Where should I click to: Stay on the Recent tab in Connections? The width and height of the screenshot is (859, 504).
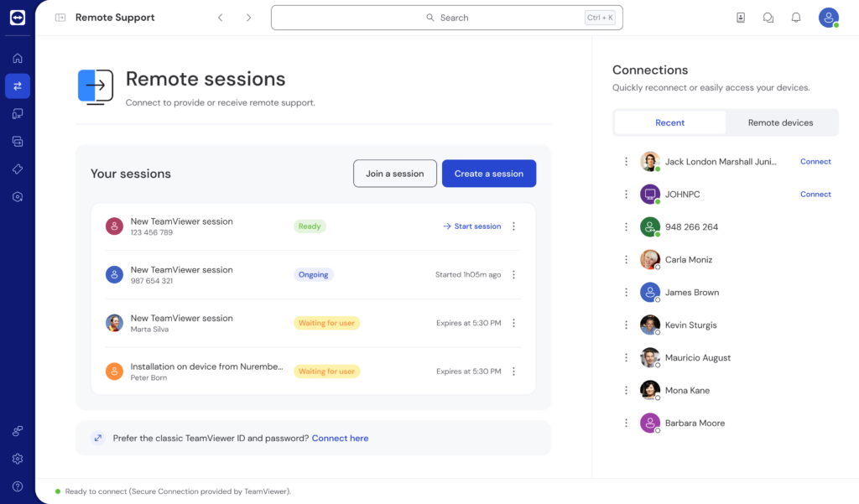[670, 122]
